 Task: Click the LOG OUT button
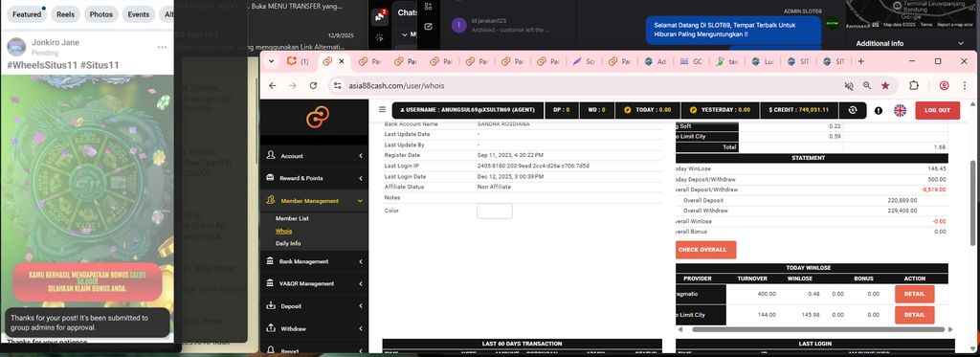pyautogui.click(x=938, y=110)
